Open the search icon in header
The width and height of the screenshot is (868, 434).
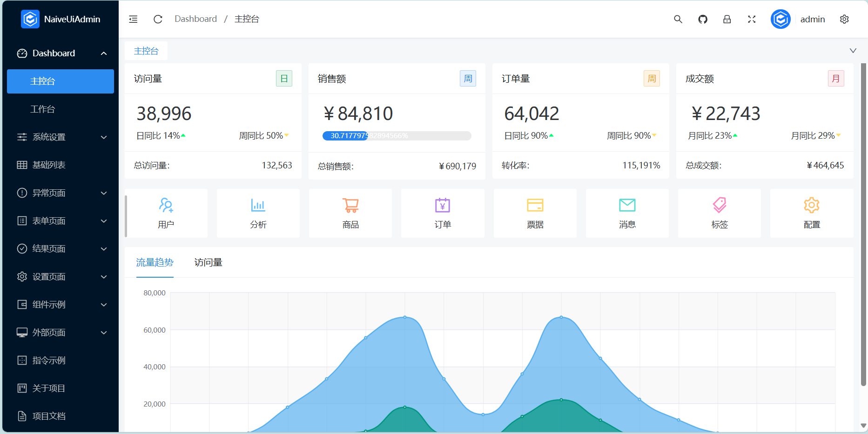[x=678, y=19]
